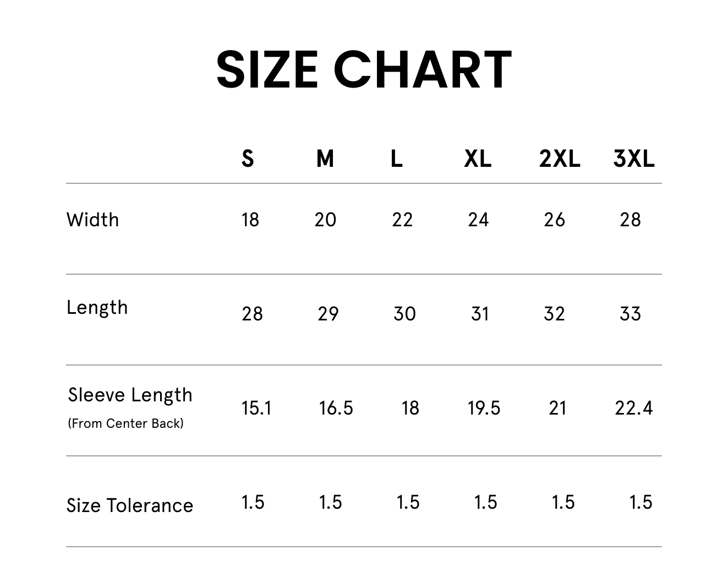Image resolution: width=728 pixels, height=588 pixels.
Task: Click the Length value 29 for M
Action: click(x=328, y=314)
